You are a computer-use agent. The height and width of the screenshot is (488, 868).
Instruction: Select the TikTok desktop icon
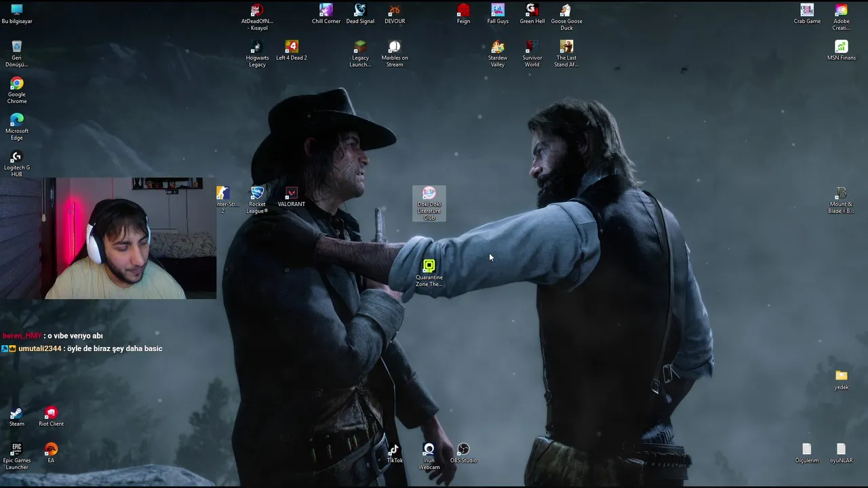[x=395, y=453]
